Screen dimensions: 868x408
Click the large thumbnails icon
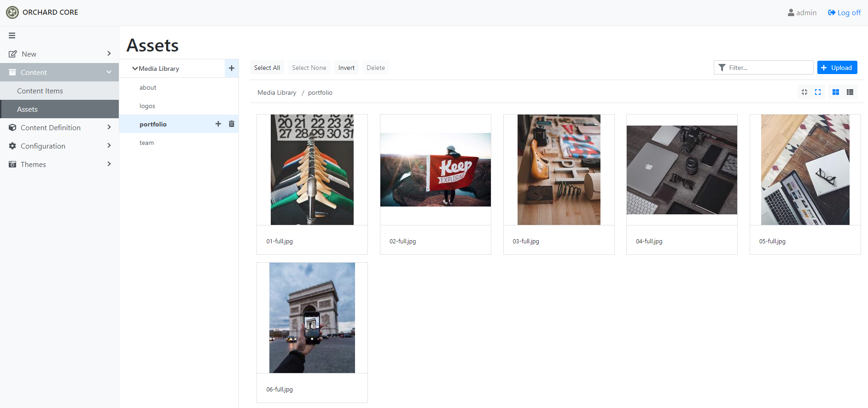point(818,92)
